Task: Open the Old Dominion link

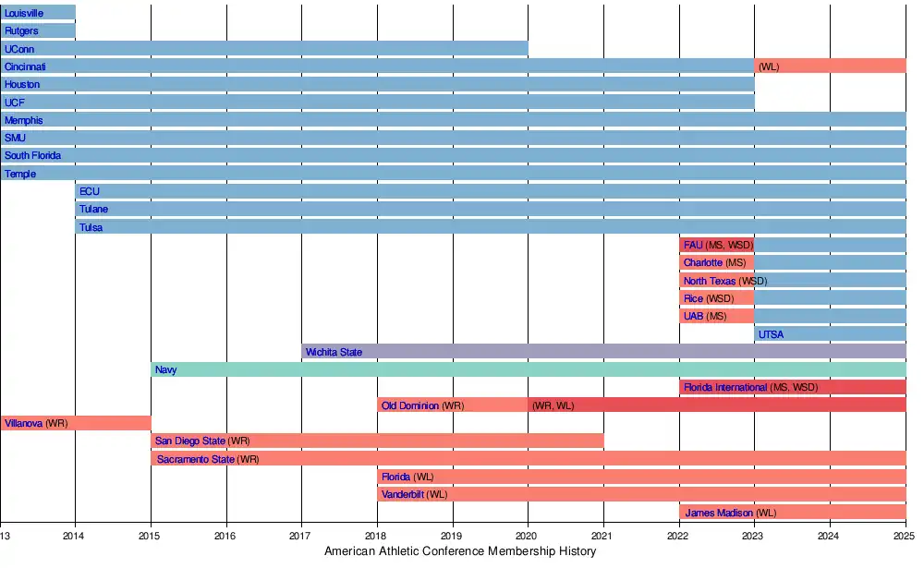Action: (410, 406)
